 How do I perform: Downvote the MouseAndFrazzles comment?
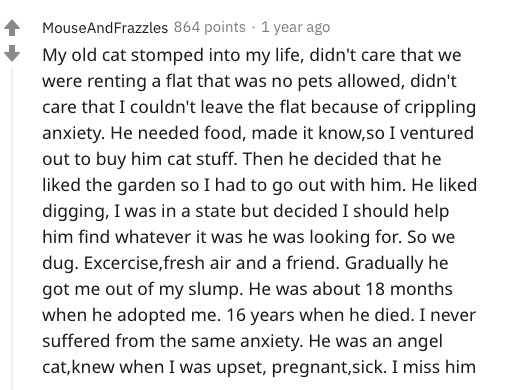click(12, 53)
